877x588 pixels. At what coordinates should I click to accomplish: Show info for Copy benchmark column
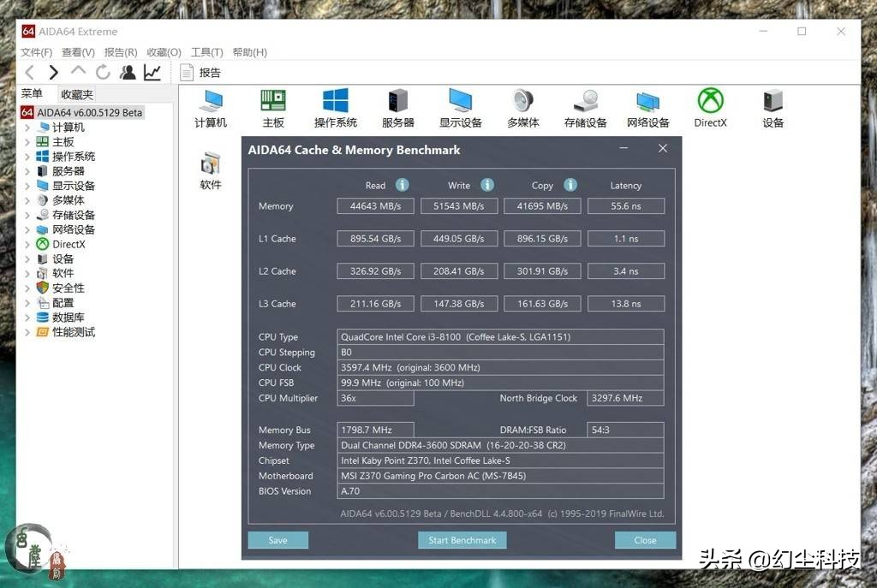click(570, 185)
